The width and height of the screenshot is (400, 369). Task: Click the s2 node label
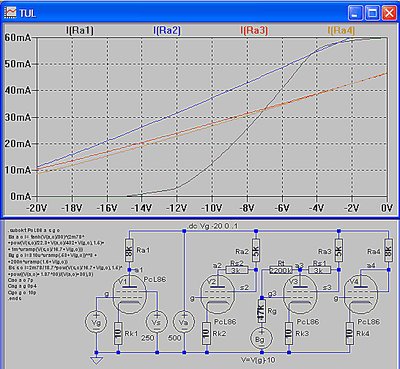(244, 287)
